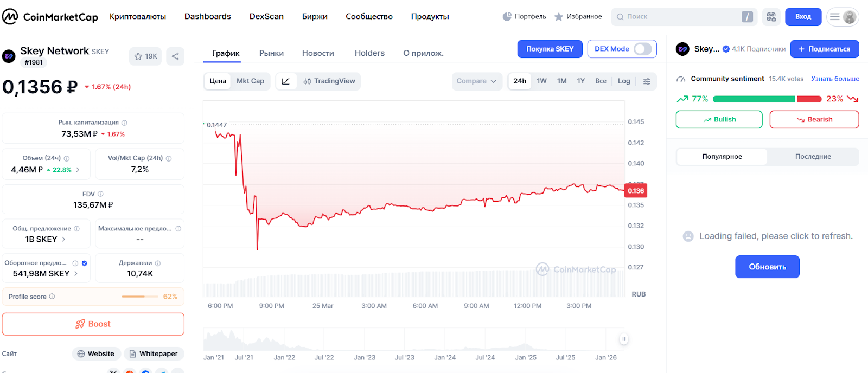Expand the Объем (24ч) volume details
The width and height of the screenshot is (868, 373).
point(78,170)
